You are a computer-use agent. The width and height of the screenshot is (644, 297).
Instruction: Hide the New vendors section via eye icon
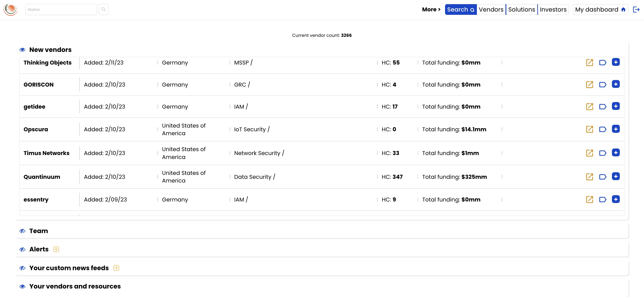pos(22,50)
